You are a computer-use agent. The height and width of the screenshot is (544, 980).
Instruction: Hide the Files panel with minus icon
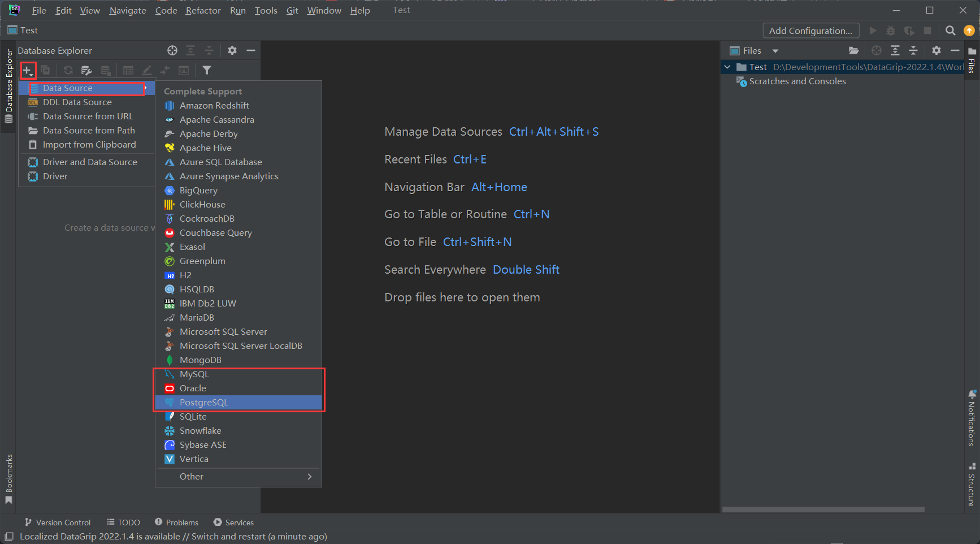[x=955, y=50]
